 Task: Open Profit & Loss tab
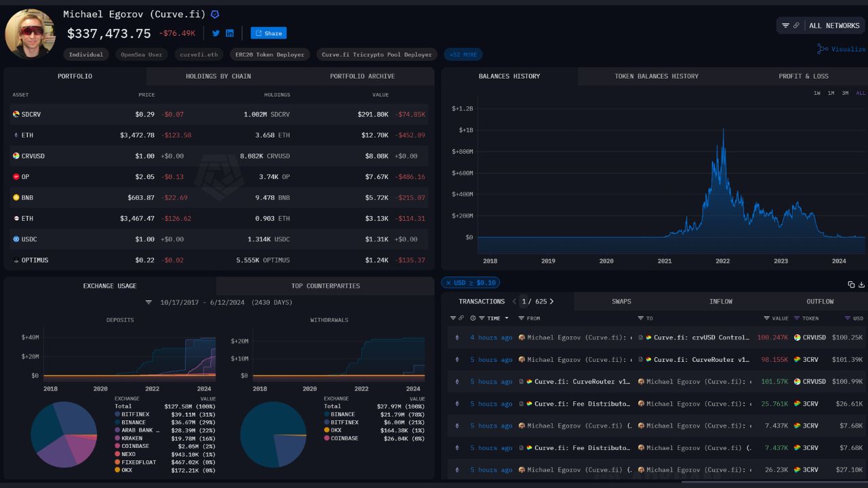804,76
